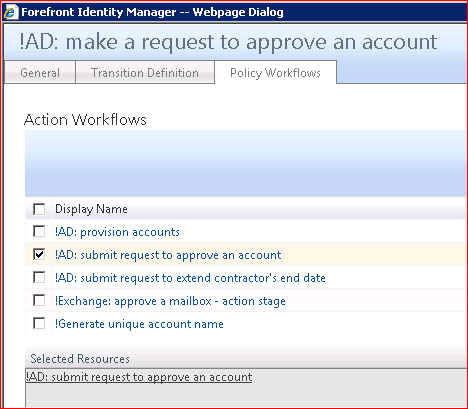The width and height of the screenshot is (468, 409).
Task: Tick checkbox for extend contractor's end date
Action: click(x=39, y=277)
